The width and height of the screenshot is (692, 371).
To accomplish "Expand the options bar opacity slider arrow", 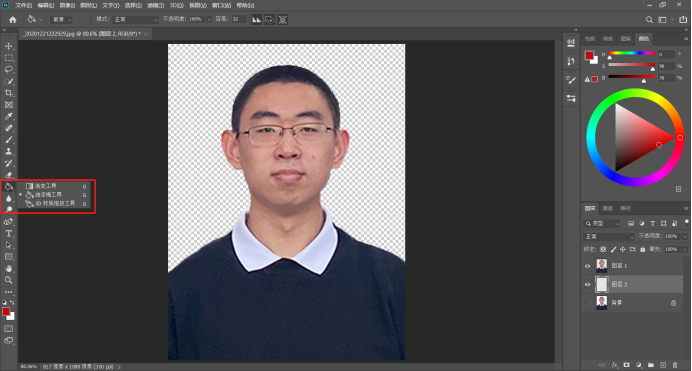I will pyautogui.click(x=209, y=19).
